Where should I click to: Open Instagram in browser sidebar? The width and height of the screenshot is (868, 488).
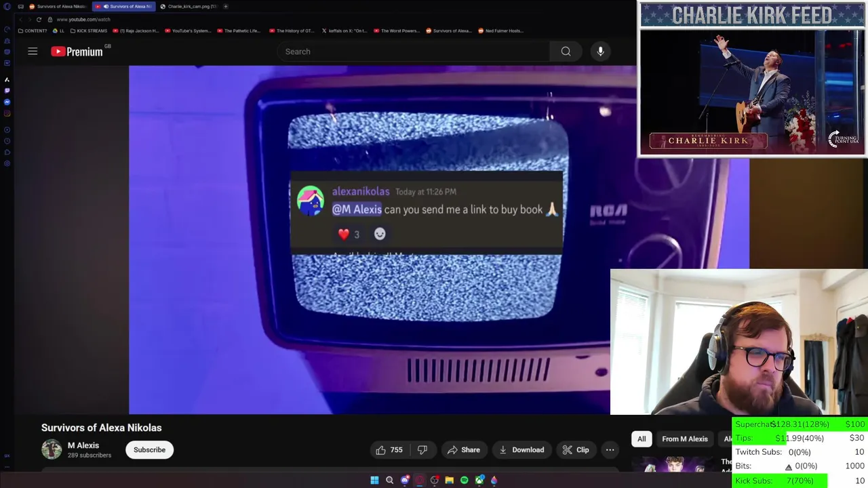[x=7, y=113]
